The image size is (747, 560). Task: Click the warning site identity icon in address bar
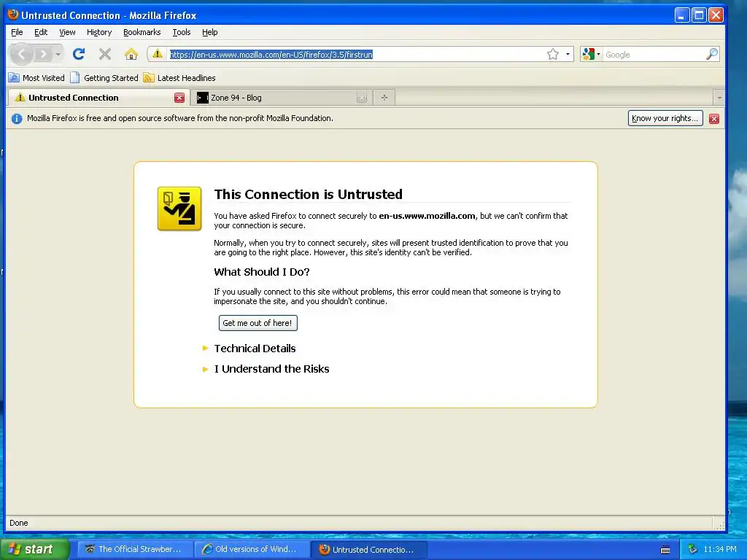[x=158, y=54]
